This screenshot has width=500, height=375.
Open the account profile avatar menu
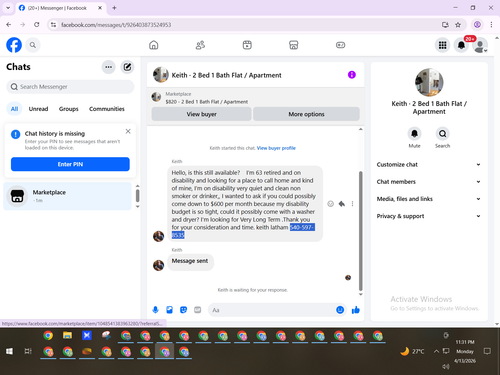point(480,45)
